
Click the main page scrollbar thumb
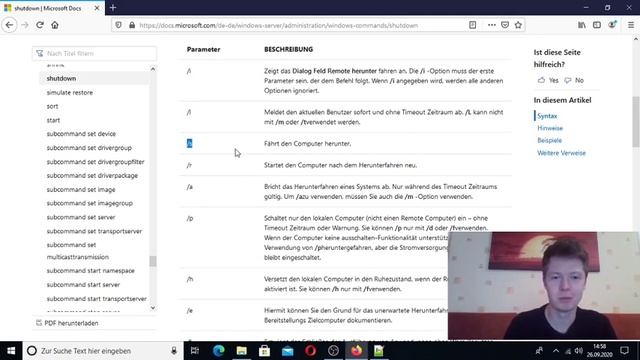click(x=636, y=121)
